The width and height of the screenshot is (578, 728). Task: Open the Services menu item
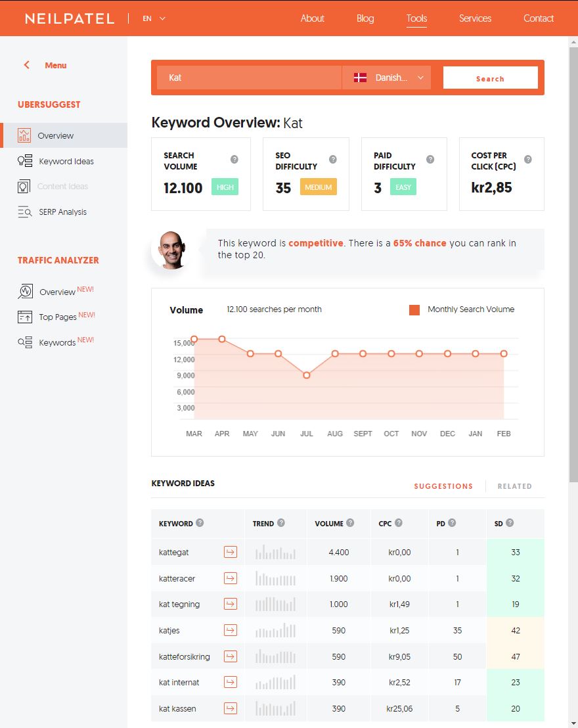click(475, 18)
